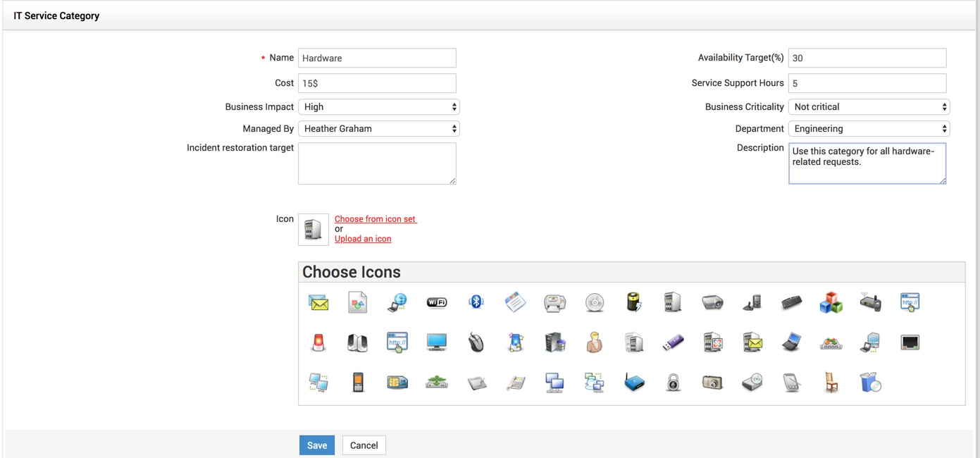Viewport: 980px width, 458px height.
Task: Pick the printer icon
Action: (555, 303)
